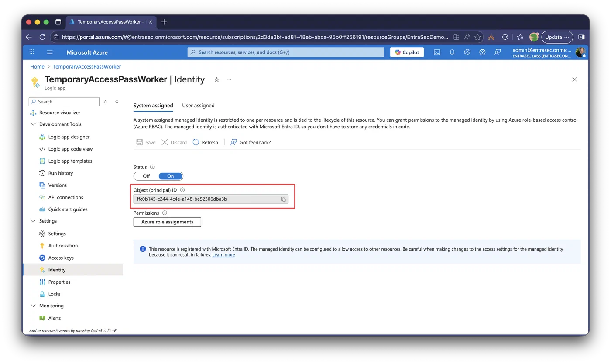Open Run history in sidebar
The width and height of the screenshot is (611, 364).
click(61, 173)
